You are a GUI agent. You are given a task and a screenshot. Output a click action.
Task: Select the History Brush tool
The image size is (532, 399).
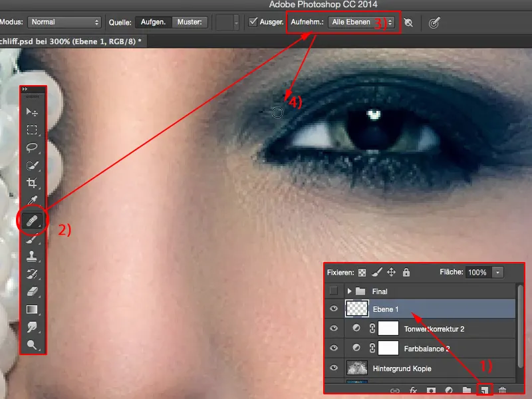click(x=32, y=274)
